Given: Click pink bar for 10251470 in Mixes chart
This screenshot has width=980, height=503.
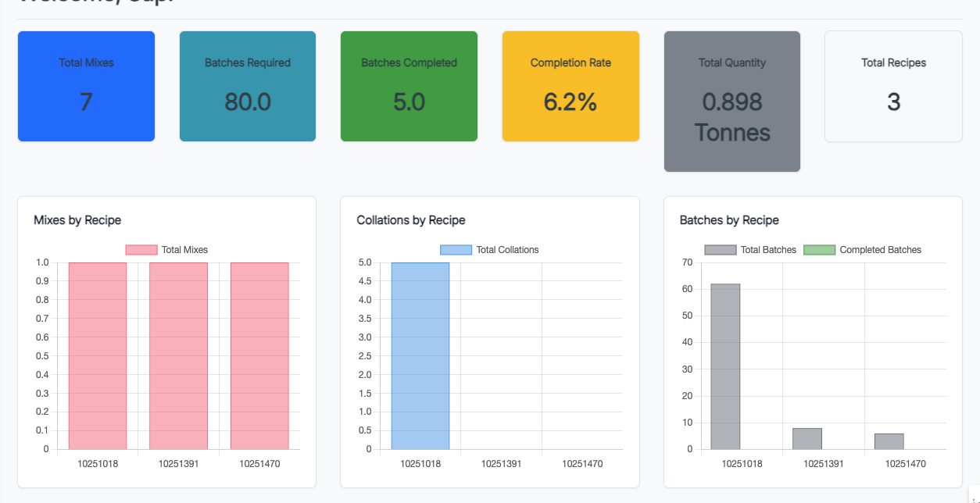Looking at the screenshot, I should point(259,356).
